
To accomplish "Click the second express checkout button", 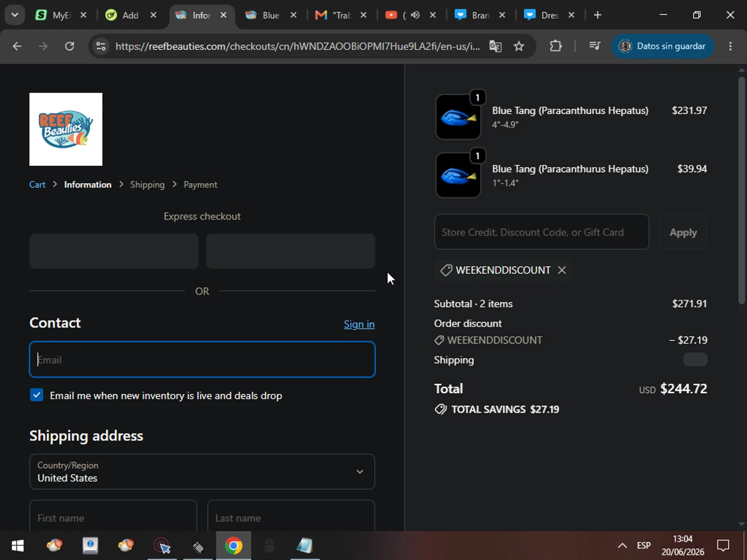I will click(x=290, y=251).
